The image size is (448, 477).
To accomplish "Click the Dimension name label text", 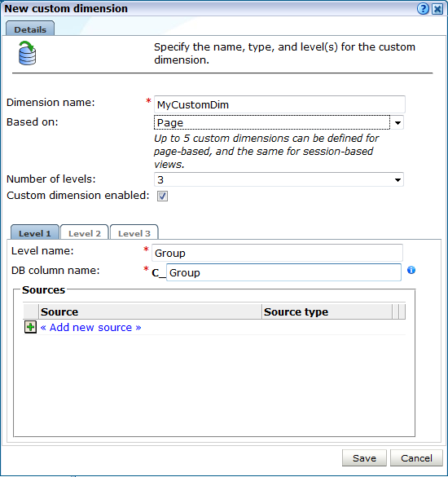I will (51, 103).
